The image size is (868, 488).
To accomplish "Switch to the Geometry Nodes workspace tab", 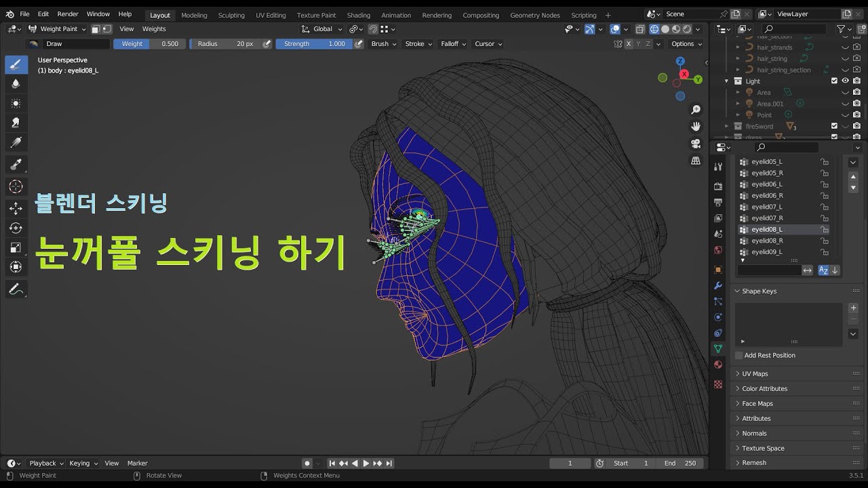I will coord(535,15).
